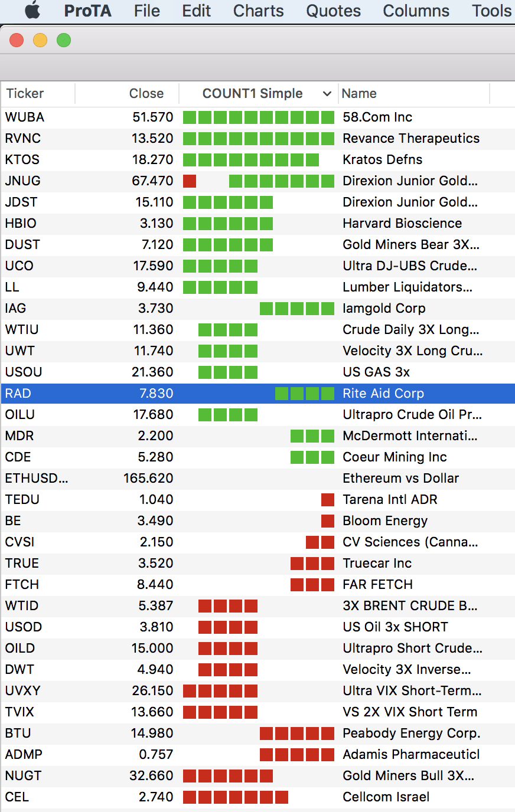
Task: Select the DWT ticker
Action: 19,669
